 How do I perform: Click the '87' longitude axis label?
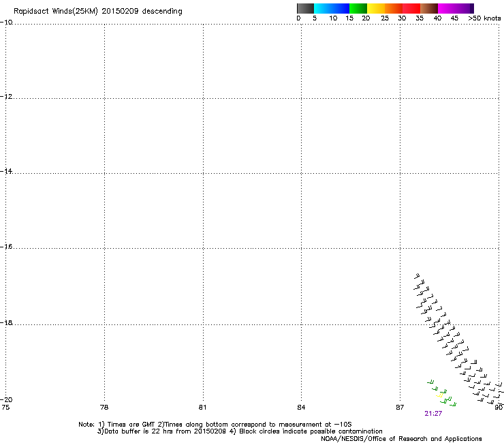pyautogui.click(x=400, y=408)
